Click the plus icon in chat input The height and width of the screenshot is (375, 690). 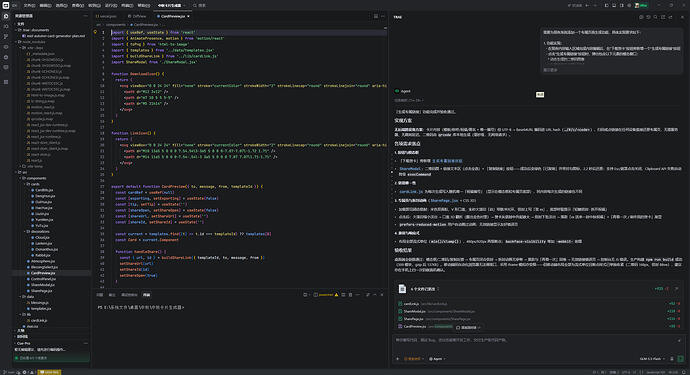pos(397,359)
